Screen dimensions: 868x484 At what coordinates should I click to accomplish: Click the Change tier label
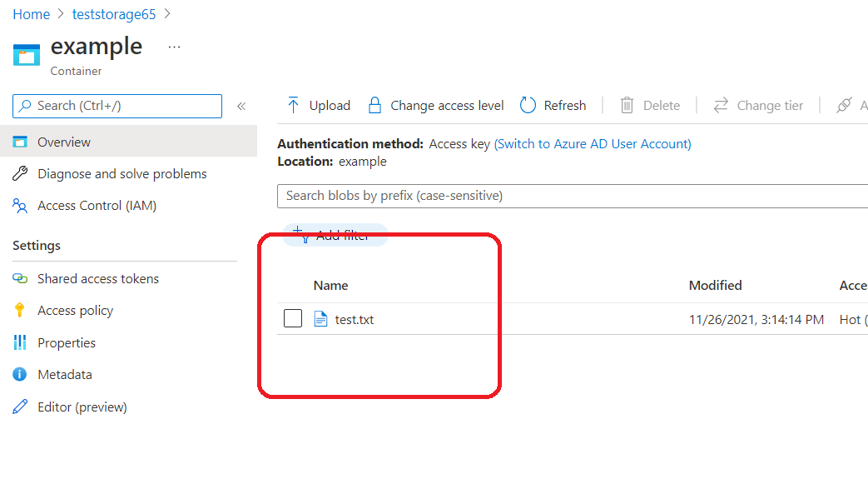(x=770, y=105)
